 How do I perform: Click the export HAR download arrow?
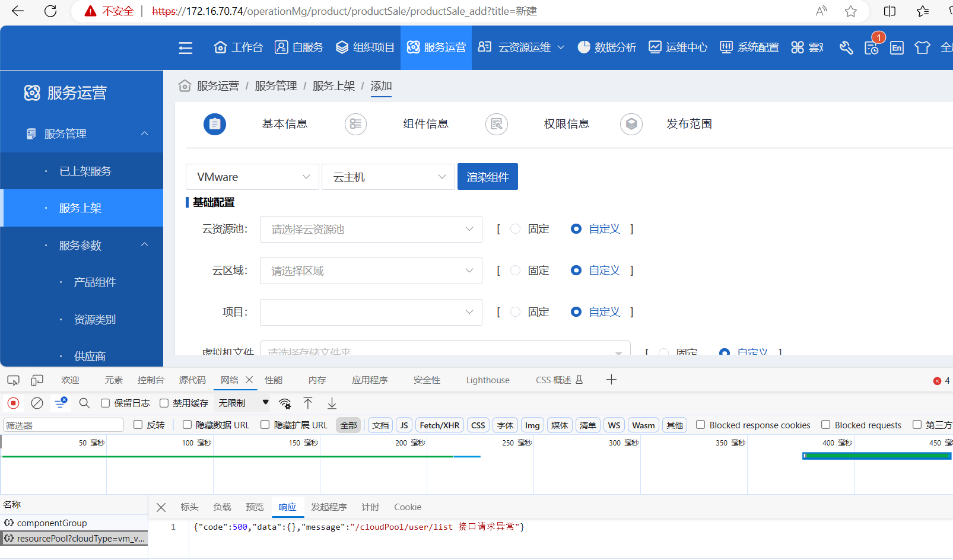pos(332,403)
